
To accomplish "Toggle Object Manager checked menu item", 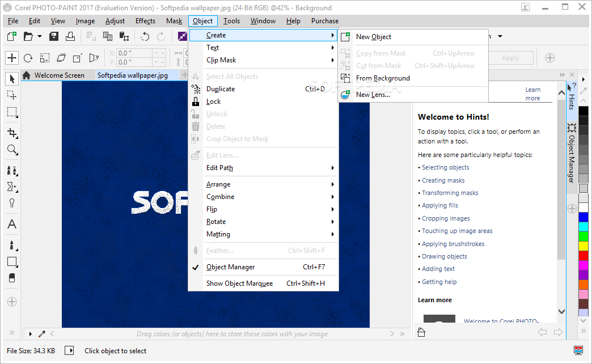I will (264, 267).
